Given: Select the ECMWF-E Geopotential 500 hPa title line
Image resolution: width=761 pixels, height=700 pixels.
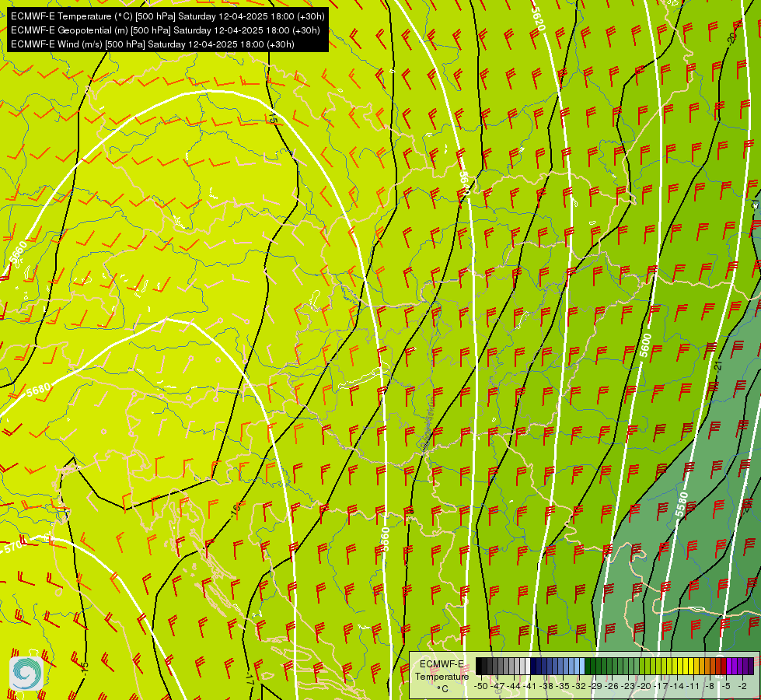Looking at the screenshot, I should click(165, 30).
